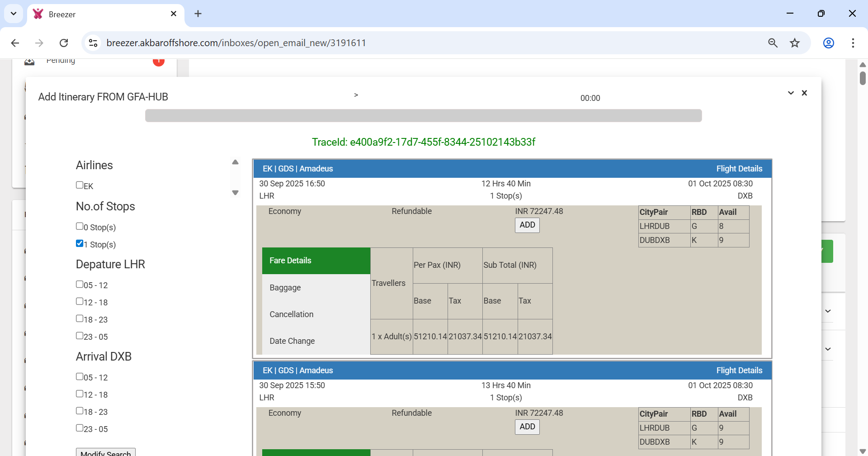Open the tab search dropdown arrow
The height and width of the screenshot is (456, 868).
[14, 14]
